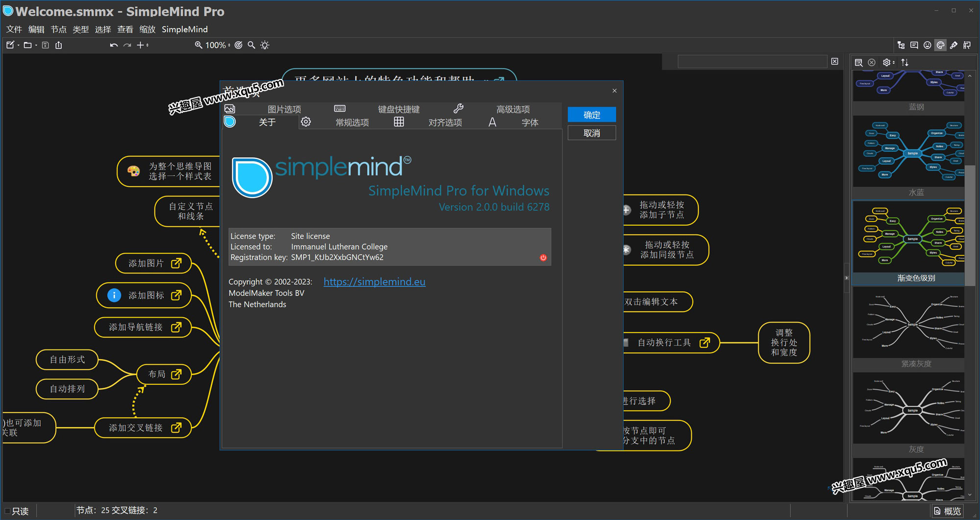Click the new mind map toolbar icon
This screenshot has height=520, width=980.
10,45
